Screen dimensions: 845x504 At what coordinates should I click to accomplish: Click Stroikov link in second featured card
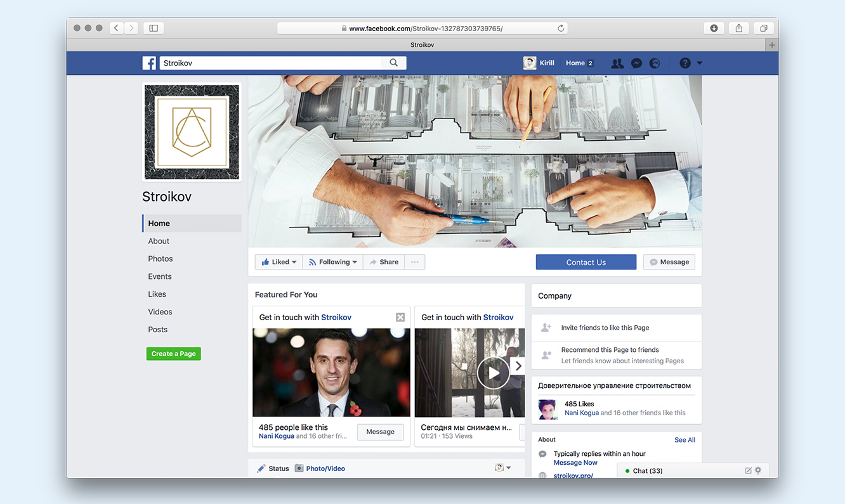pyautogui.click(x=499, y=317)
